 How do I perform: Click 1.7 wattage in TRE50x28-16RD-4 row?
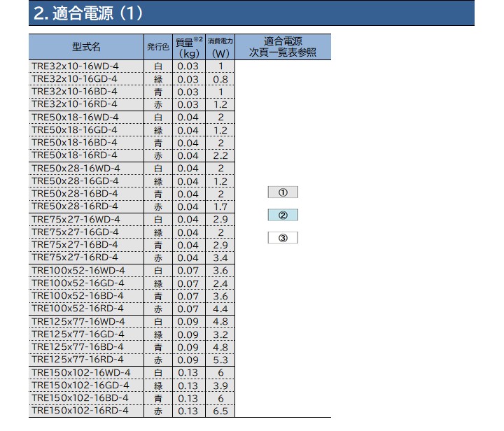(220, 207)
